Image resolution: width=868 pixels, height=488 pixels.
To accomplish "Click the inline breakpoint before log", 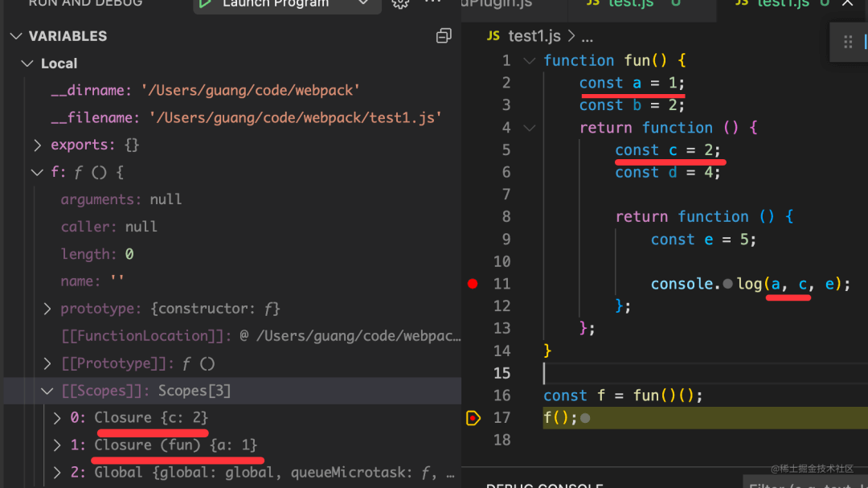I will click(x=727, y=284).
